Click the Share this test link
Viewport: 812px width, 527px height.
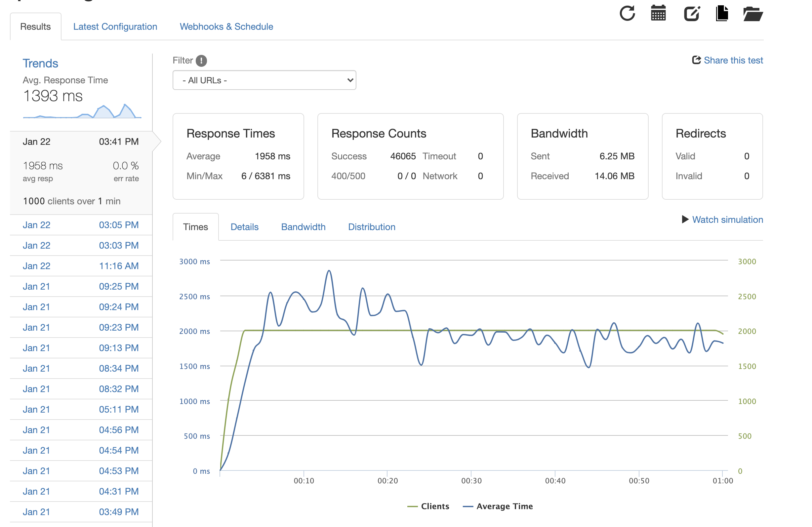[x=734, y=61]
